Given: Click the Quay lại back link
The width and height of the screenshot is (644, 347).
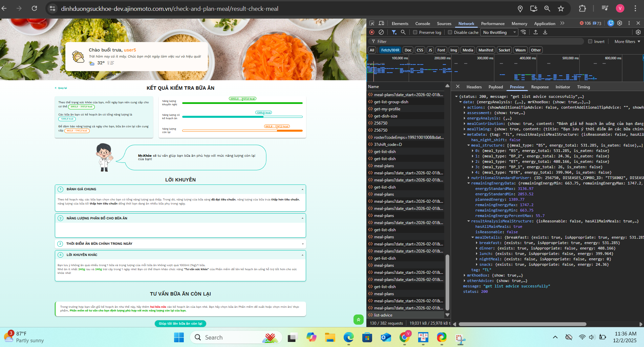Looking at the screenshot, I should tap(61, 88).
